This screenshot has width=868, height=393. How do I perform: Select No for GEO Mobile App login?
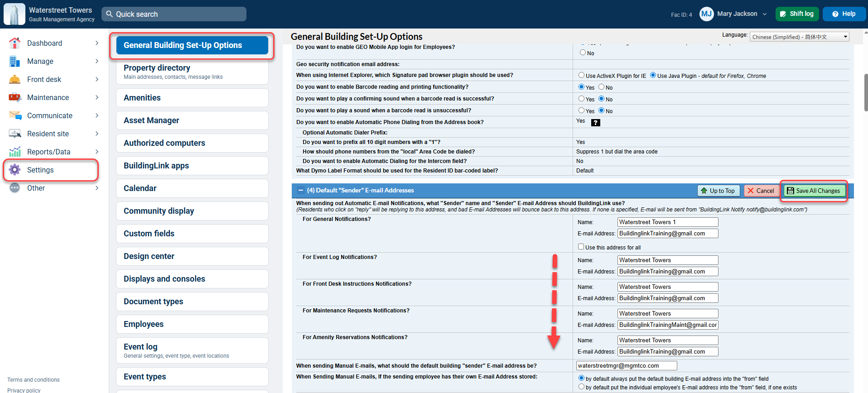[x=583, y=53]
